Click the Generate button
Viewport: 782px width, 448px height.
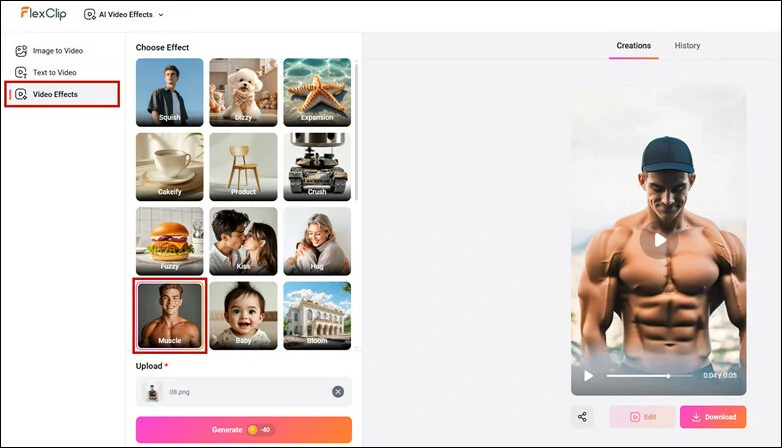click(x=243, y=430)
